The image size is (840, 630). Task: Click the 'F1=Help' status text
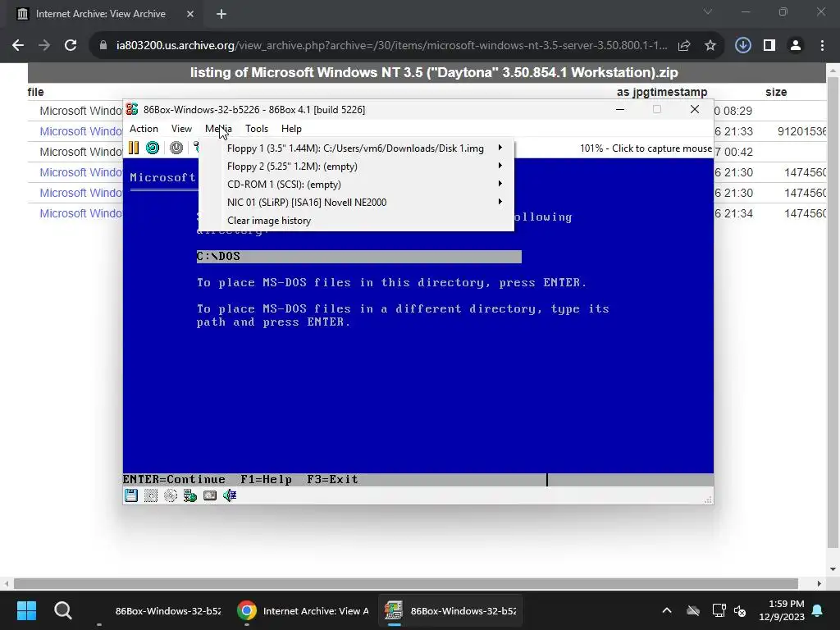[267, 479]
